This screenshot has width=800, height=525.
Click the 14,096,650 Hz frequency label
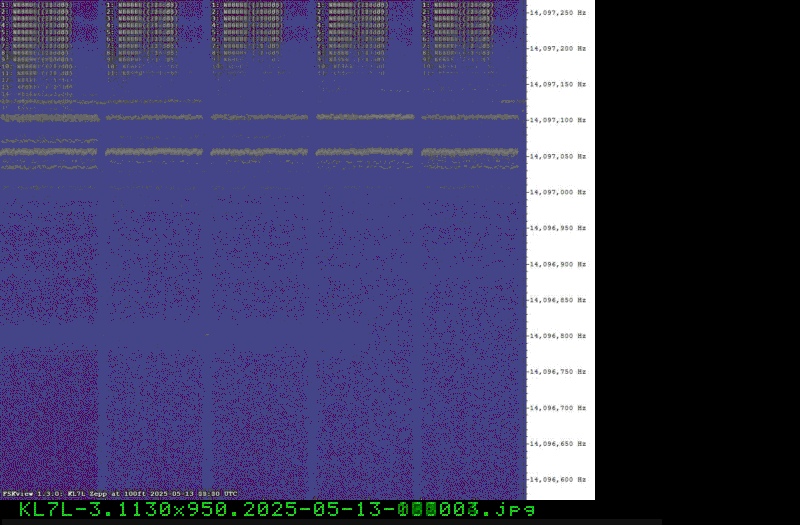click(558, 444)
